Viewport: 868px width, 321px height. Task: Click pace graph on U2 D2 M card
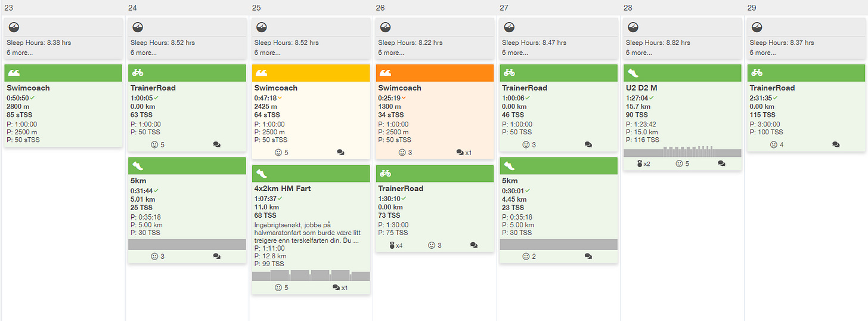click(x=682, y=152)
